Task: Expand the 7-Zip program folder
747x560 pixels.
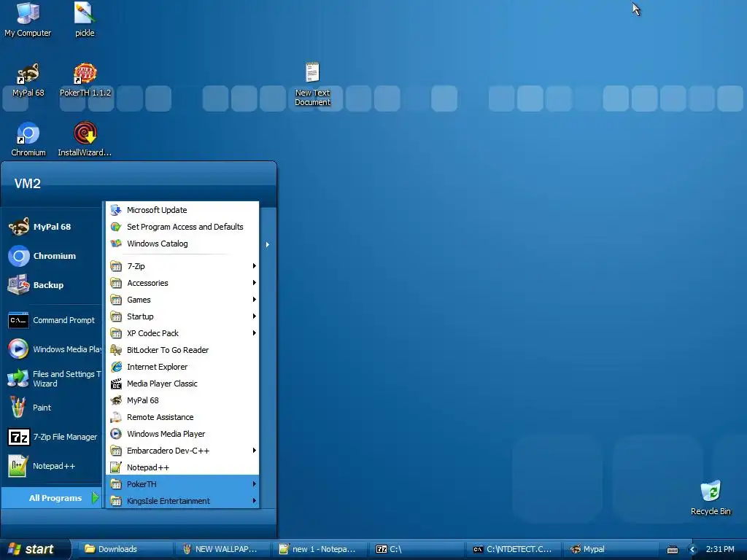Action: [182, 266]
